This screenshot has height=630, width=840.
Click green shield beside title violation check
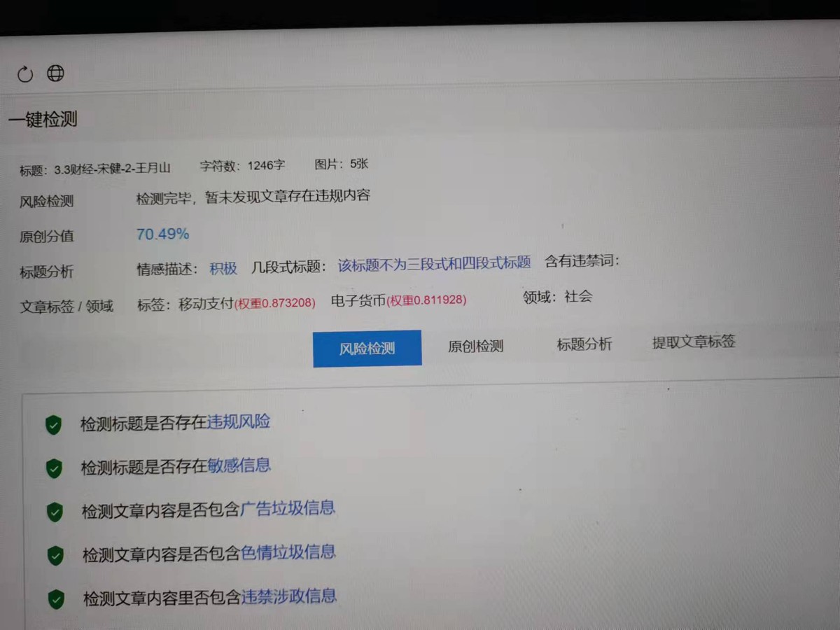point(55,423)
